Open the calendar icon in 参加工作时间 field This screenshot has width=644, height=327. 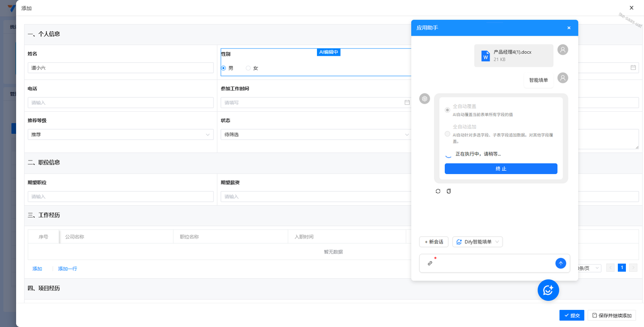407,103
